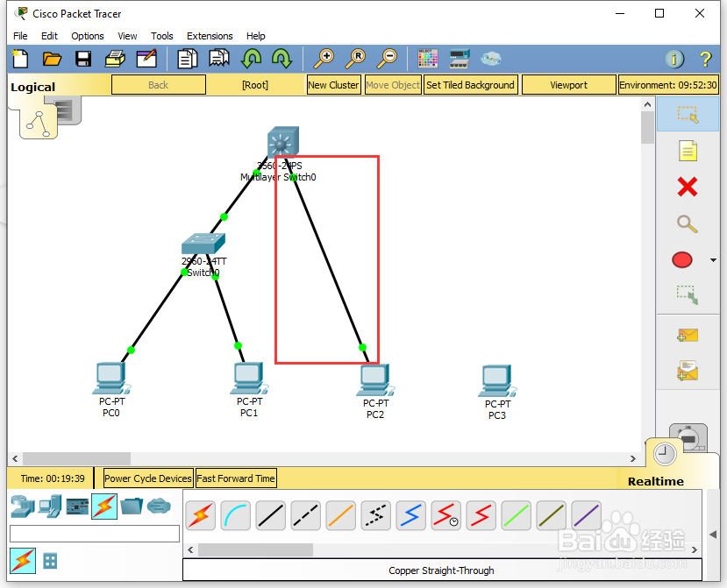Image resolution: width=727 pixels, height=588 pixels.
Task: Click the [Root] button
Action: point(255,85)
